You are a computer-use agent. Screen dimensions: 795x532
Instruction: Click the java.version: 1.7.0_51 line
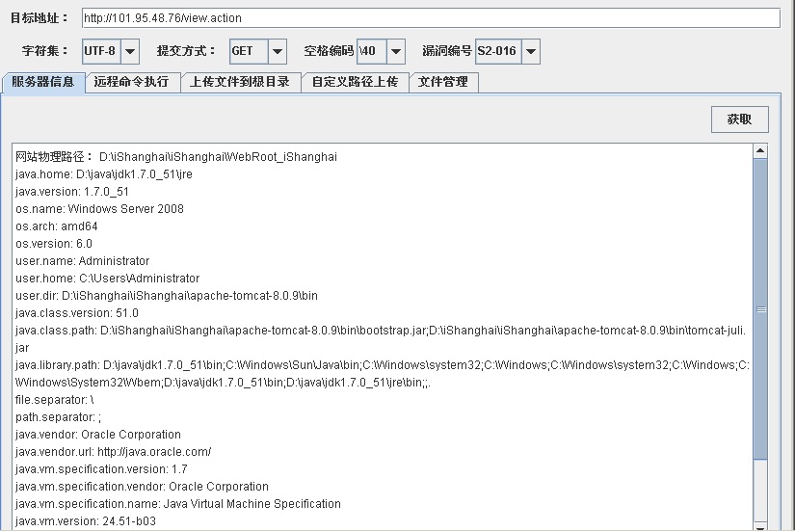pyautogui.click(x=72, y=192)
